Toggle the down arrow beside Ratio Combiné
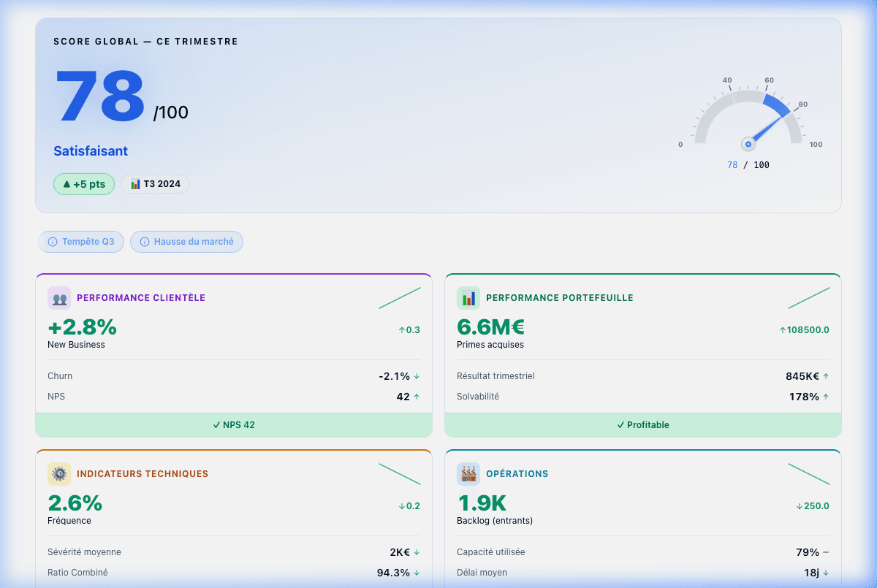 (415, 573)
